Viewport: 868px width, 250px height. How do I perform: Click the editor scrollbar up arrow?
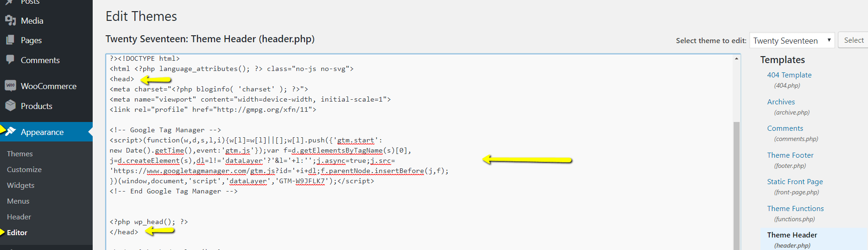[x=736, y=58]
